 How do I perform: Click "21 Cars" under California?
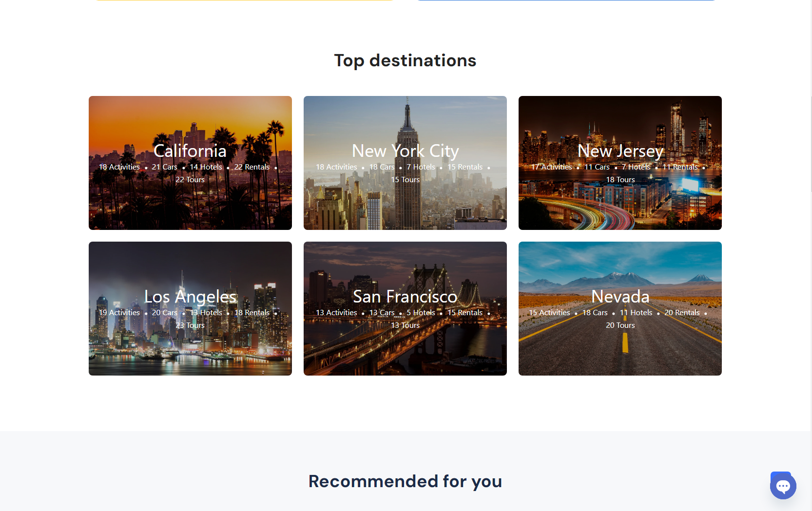click(x=164, y=167)
